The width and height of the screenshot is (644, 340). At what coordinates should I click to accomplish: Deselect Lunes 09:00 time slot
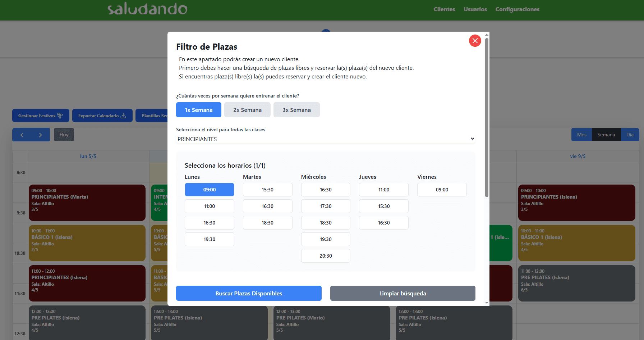pyautogui.click(x=209, y=190)
